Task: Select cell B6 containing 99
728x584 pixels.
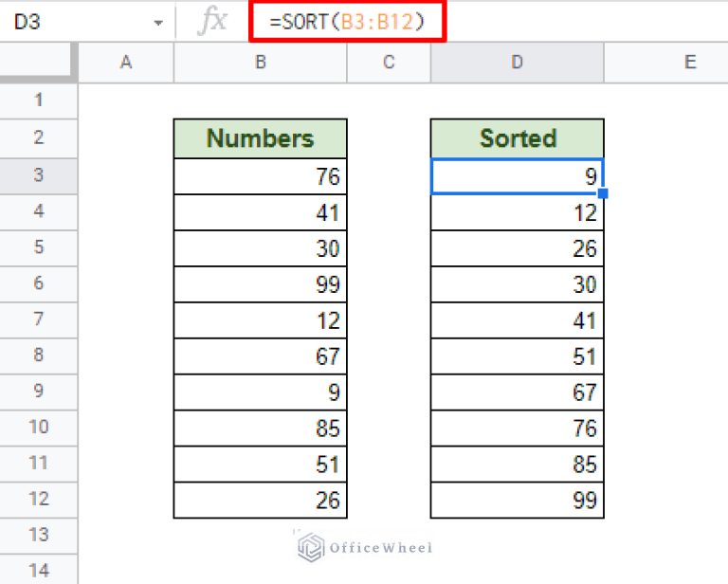Action: click(260, 284)
